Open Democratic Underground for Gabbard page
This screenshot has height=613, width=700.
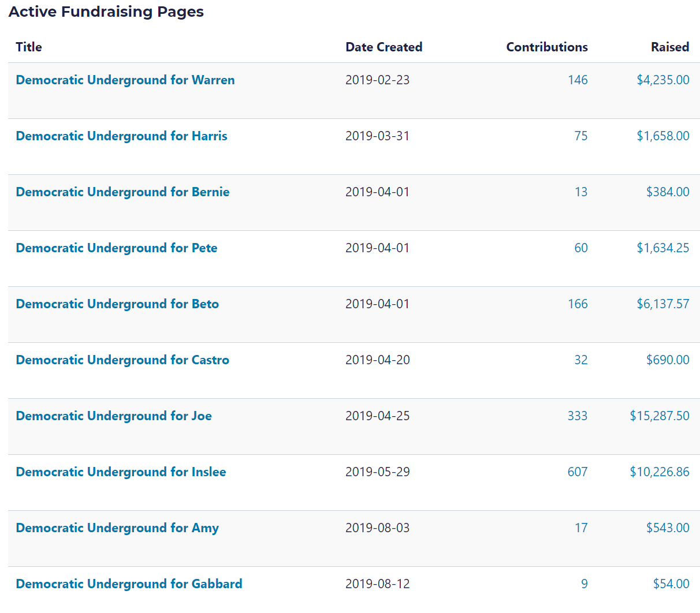129,584
